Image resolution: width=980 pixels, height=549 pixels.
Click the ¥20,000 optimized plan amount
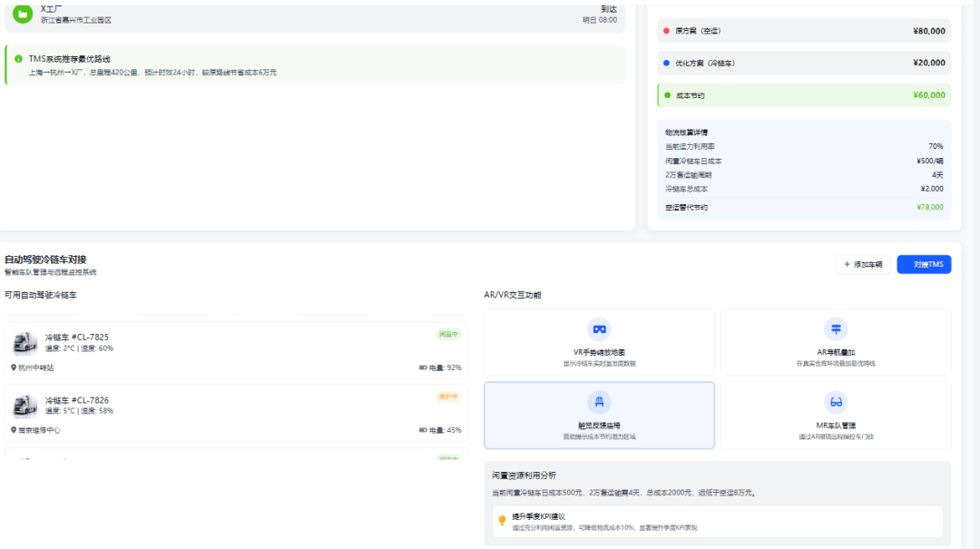[x=929, y=63]
